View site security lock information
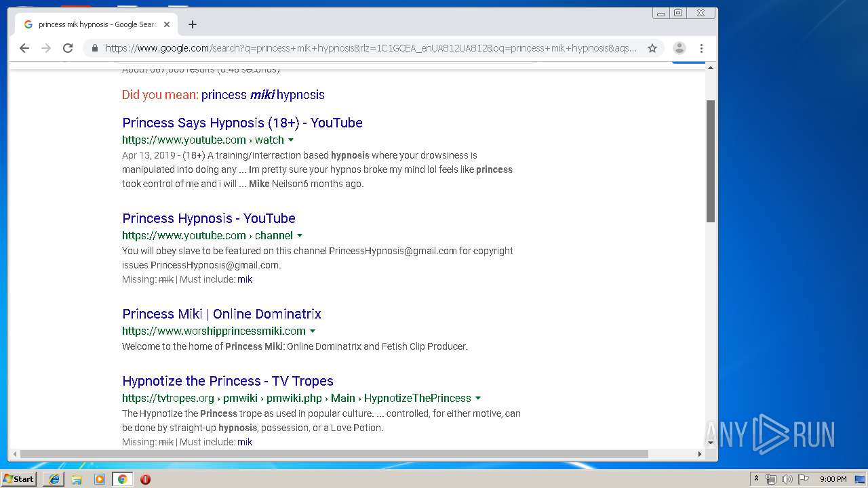The width and height of the screenshot is (868, 488). point(94,48)
